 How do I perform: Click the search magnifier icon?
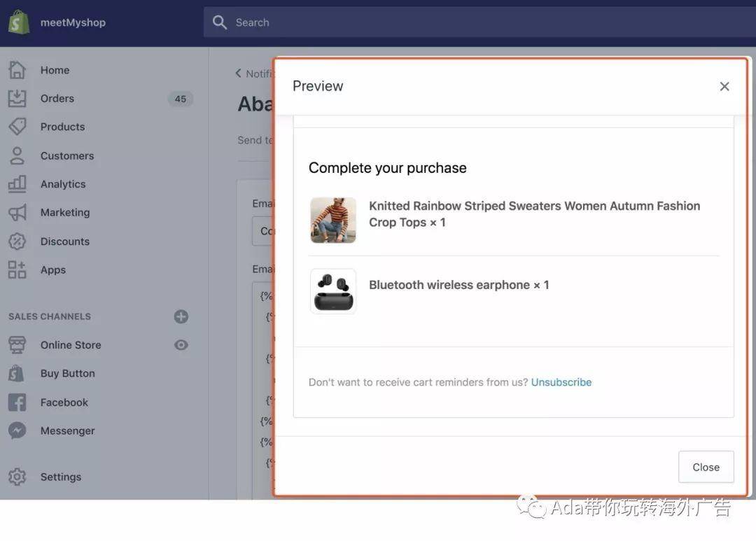(219, 22)
